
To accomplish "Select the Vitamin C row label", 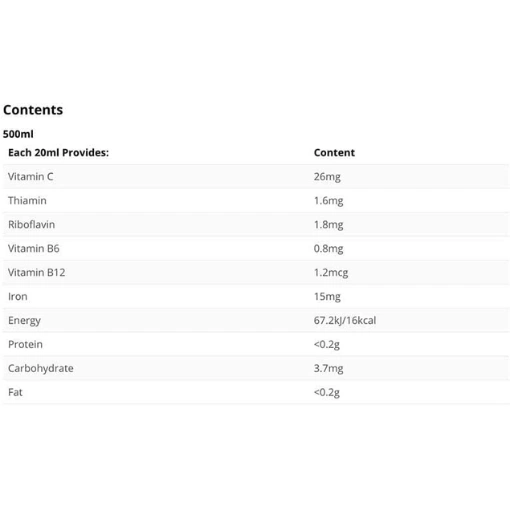I will click(31, 177).
